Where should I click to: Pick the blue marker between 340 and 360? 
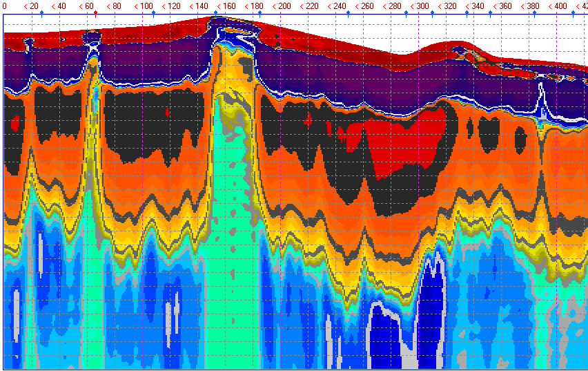tap(490, 13)
